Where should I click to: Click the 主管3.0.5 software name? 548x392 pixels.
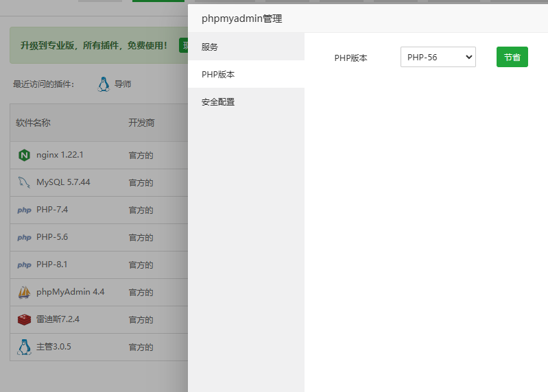[53, 347]
